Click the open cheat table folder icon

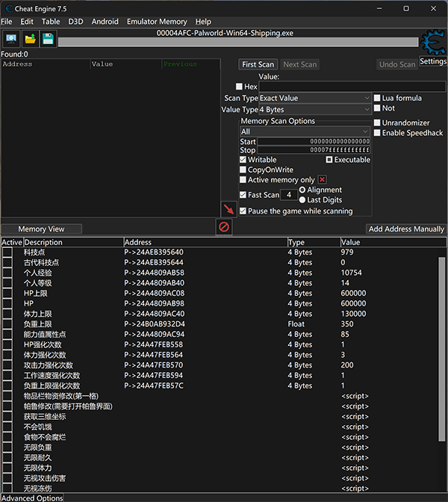coord(30,39)
